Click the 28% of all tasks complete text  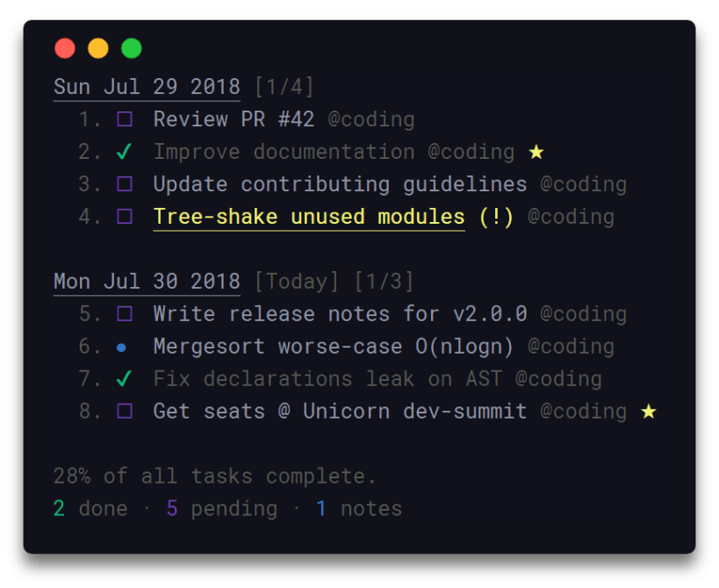click(214, 477)
